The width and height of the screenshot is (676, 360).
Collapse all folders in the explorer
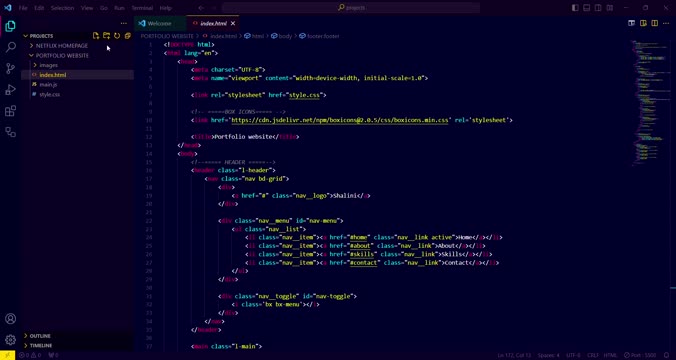click(128, 36)
